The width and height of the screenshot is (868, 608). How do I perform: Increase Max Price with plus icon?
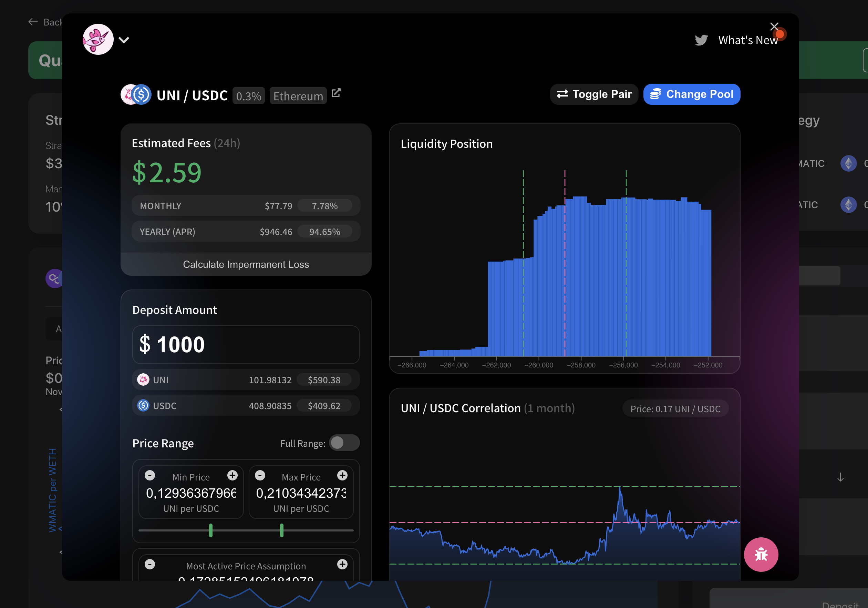[342, 476]
